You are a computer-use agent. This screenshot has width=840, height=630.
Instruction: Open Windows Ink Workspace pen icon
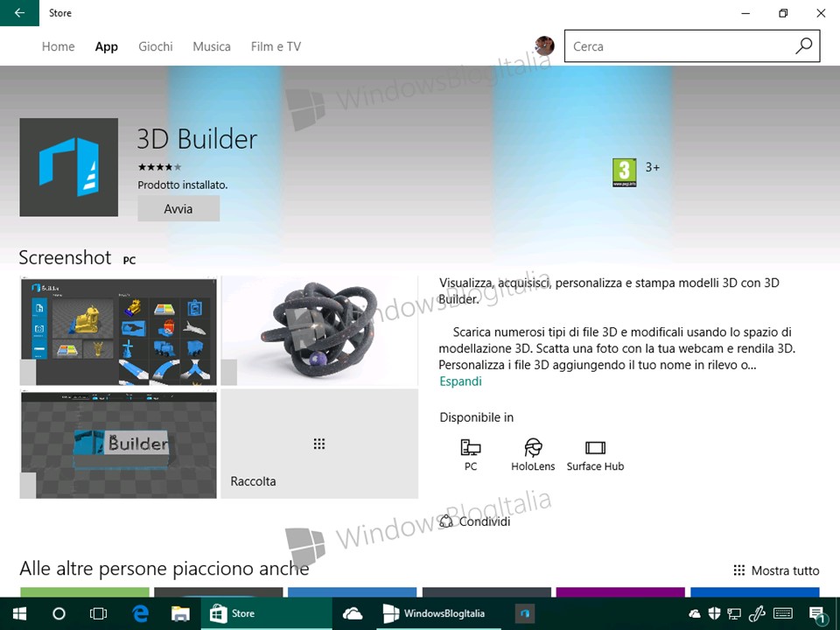tap(756, 613)
